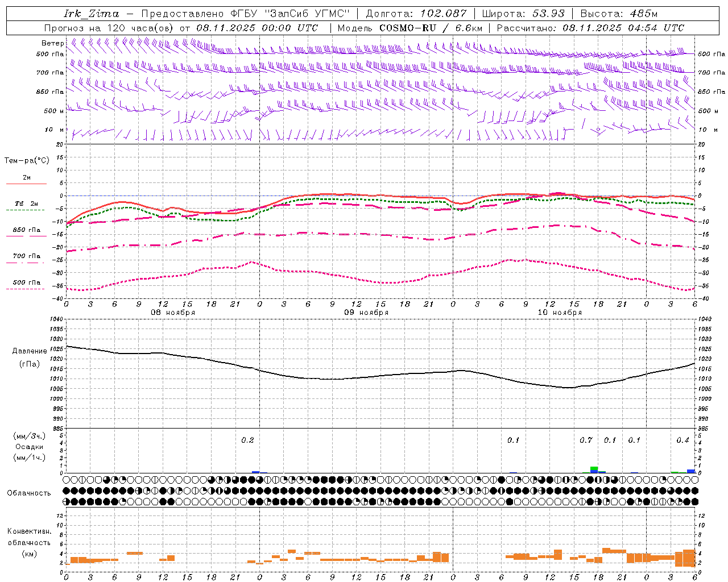Click the date label 09 ноября
This screenshot has height=582, width=728.
(366, 313)
